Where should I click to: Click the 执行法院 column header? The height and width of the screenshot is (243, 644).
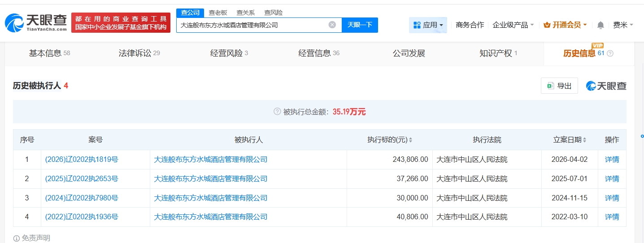[x=487, y=140]
